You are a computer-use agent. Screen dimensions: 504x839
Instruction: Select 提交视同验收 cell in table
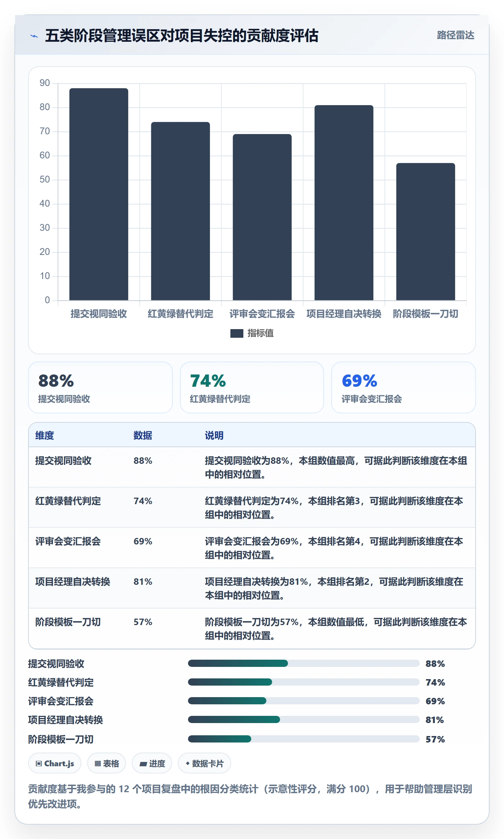(x=63, y=461)
